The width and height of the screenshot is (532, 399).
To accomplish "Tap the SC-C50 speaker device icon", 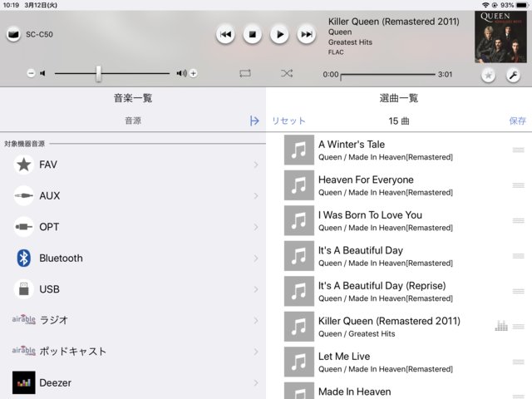I will tap(13, 34).
